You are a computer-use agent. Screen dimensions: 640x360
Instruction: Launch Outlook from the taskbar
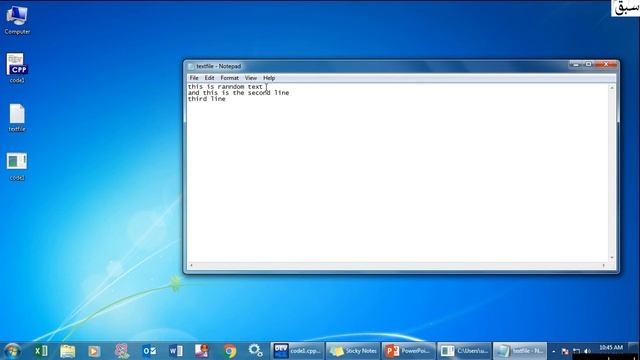point(149,351)
